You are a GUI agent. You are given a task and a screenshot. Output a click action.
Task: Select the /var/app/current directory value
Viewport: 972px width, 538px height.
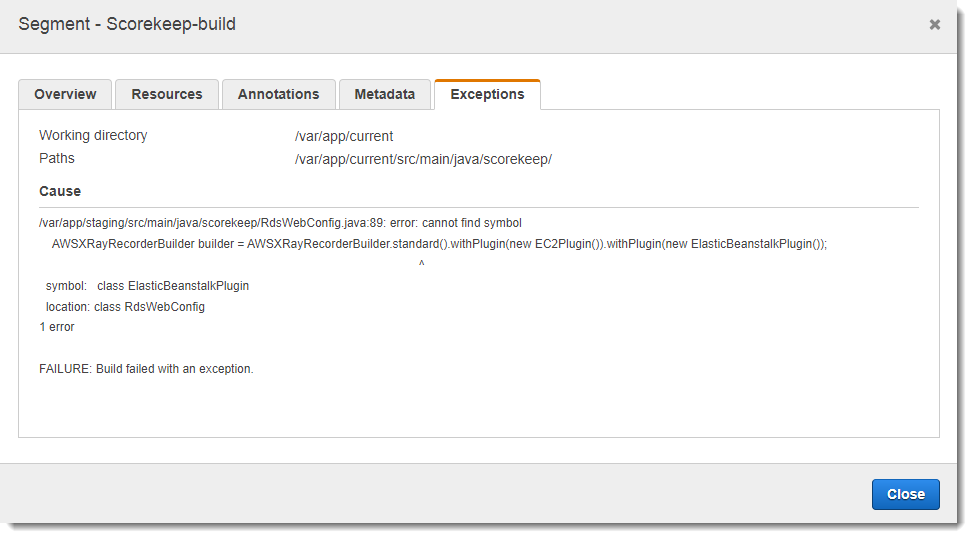click(x=344, y=136)
